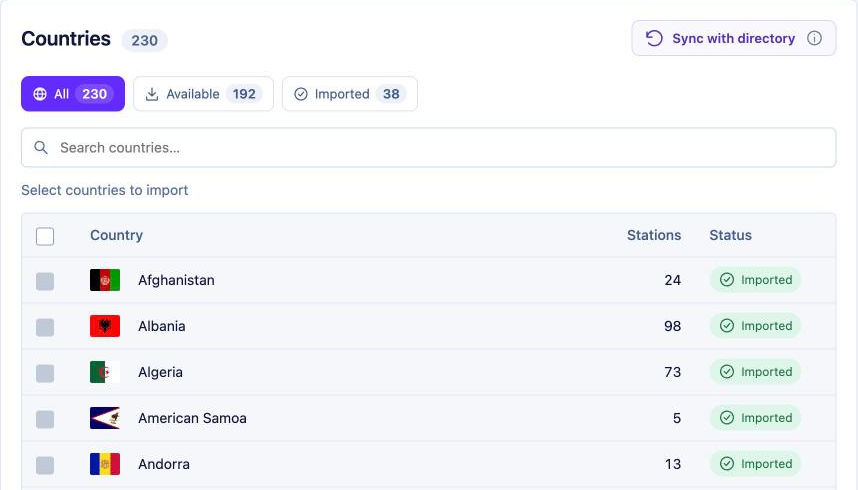Click Albania's Imported status badge
This screenshot has width=858, height=490.
tap(756, 326)
